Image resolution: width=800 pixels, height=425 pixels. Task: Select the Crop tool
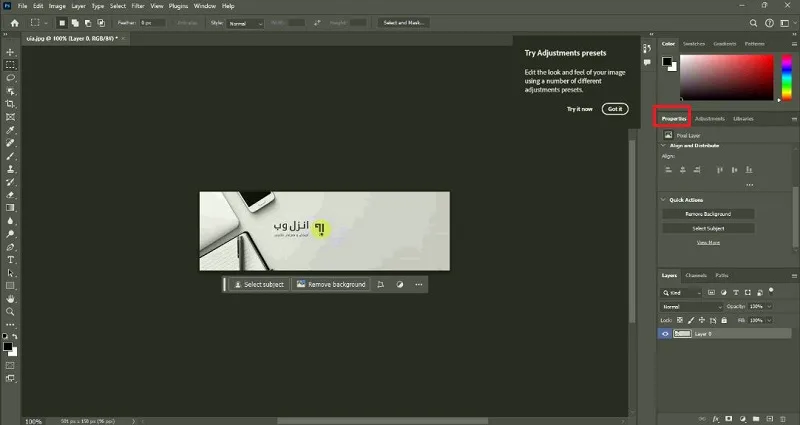(x=10, y=104)
